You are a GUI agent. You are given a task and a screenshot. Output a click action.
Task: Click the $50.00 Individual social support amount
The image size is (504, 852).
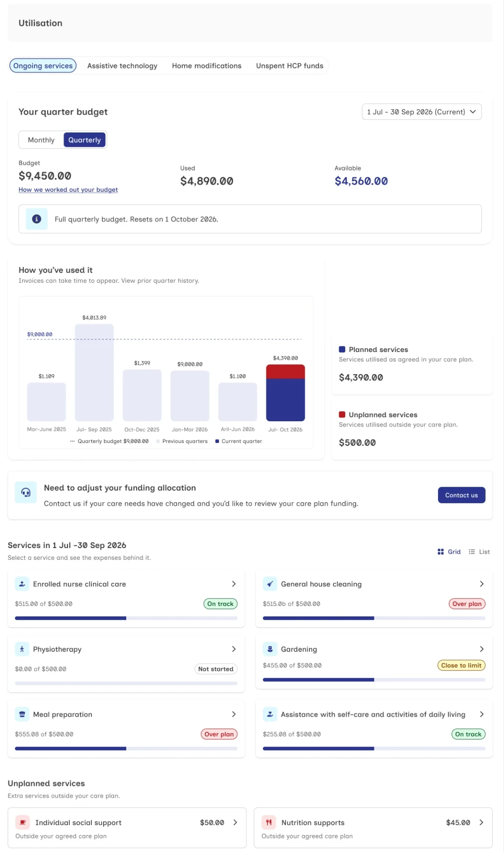(x=212, y=822)
